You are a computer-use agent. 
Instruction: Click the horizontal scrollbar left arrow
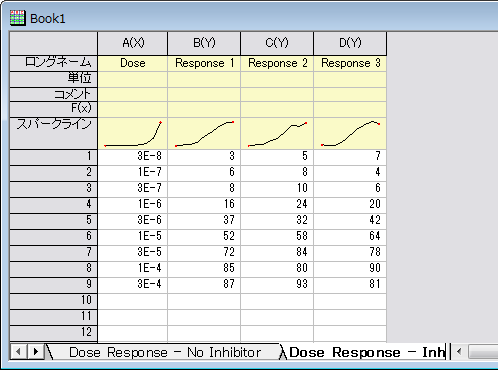point(459,351)
